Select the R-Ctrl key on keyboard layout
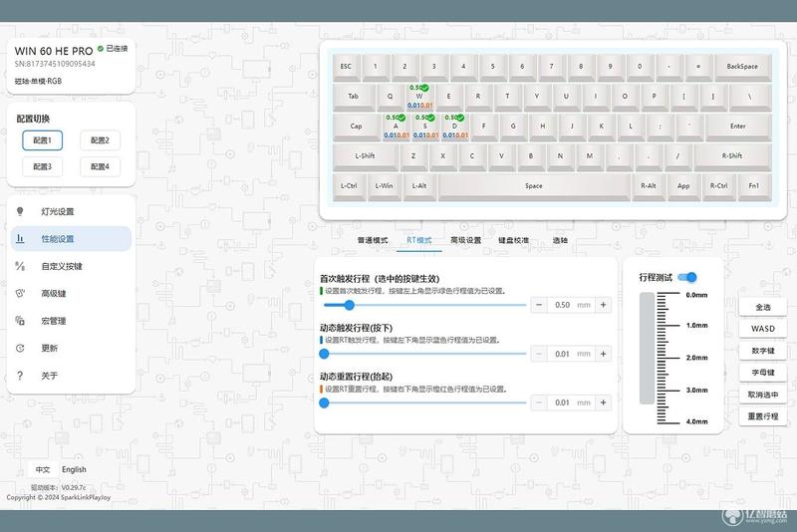This screenshot has width=797, height=532. click(x=718, y=186)
